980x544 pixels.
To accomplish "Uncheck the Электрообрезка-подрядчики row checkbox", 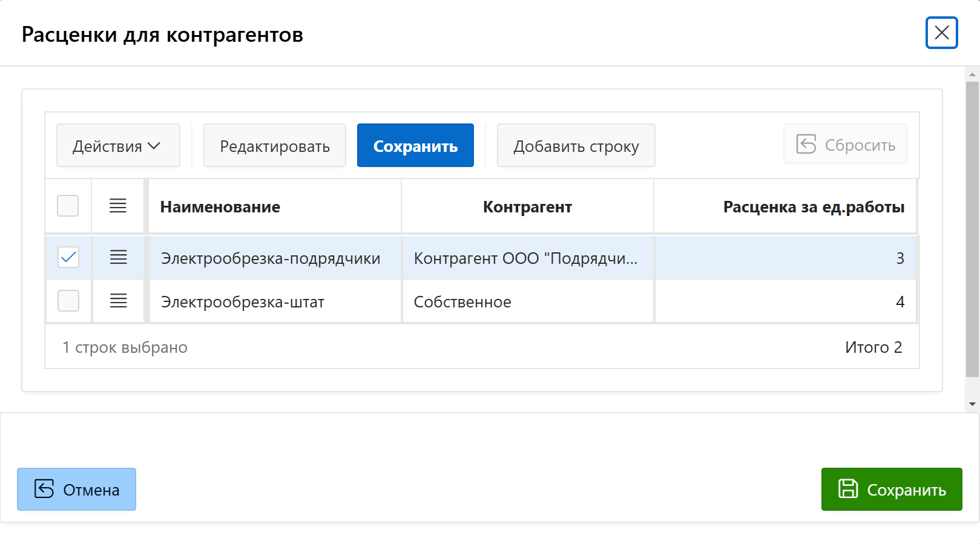I will coord(68,257).
